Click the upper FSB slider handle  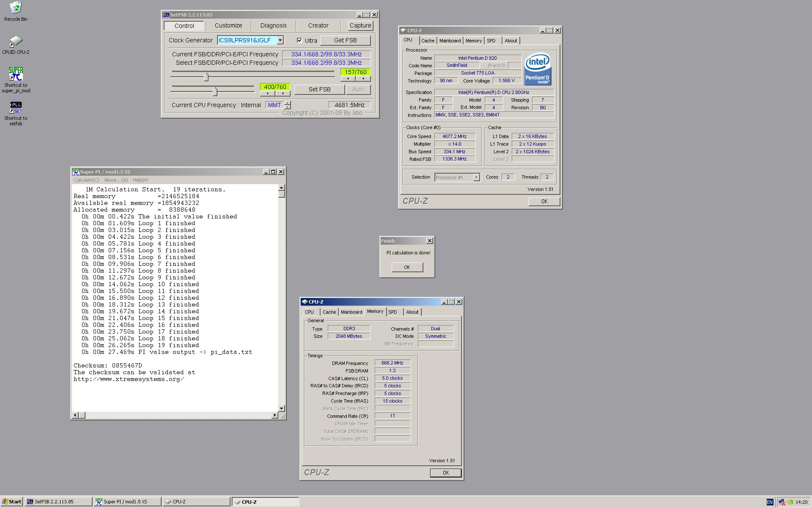click(206, 77)
